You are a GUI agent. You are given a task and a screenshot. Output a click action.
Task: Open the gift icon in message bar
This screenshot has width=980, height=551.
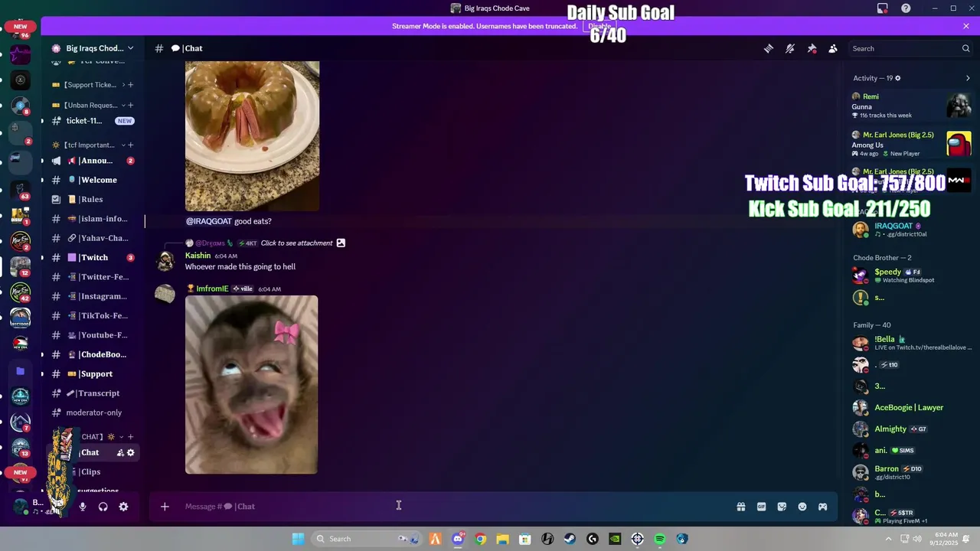tap(741, 507)
